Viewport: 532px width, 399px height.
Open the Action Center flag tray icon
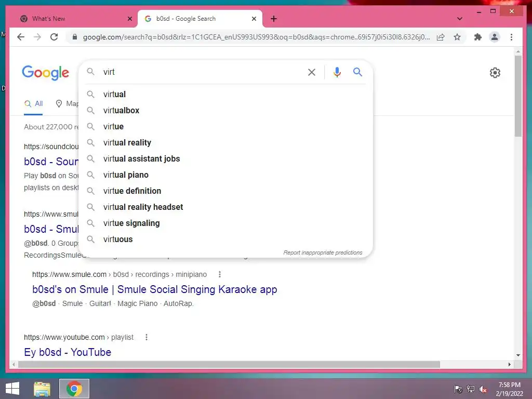click(458, 389)
